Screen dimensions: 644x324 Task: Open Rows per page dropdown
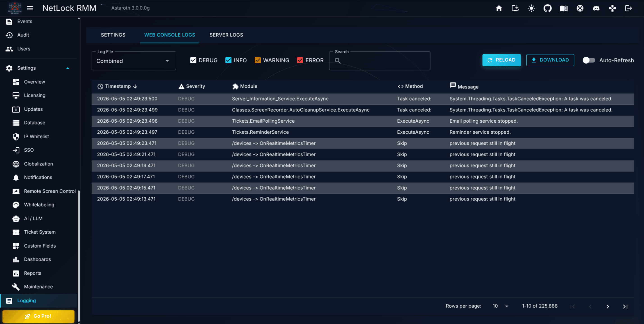[x=501, y=306]
